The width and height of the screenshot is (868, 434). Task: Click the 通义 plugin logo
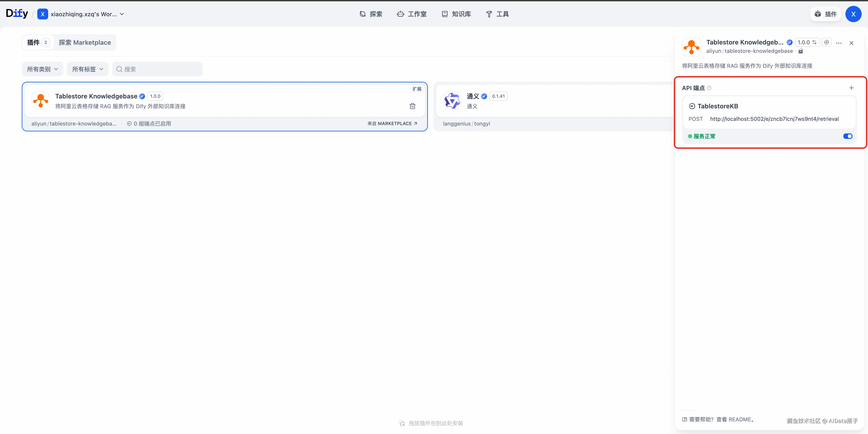pos(452,100)
